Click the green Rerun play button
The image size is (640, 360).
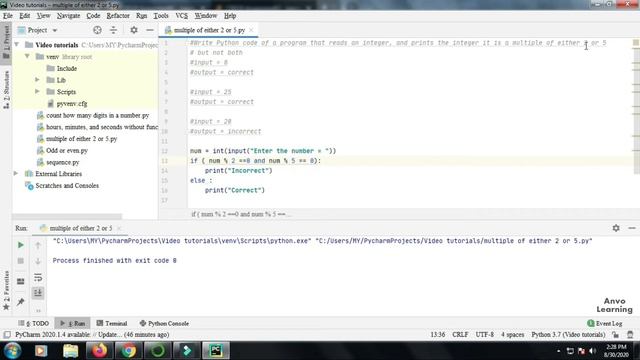click(x=20, y=245)
